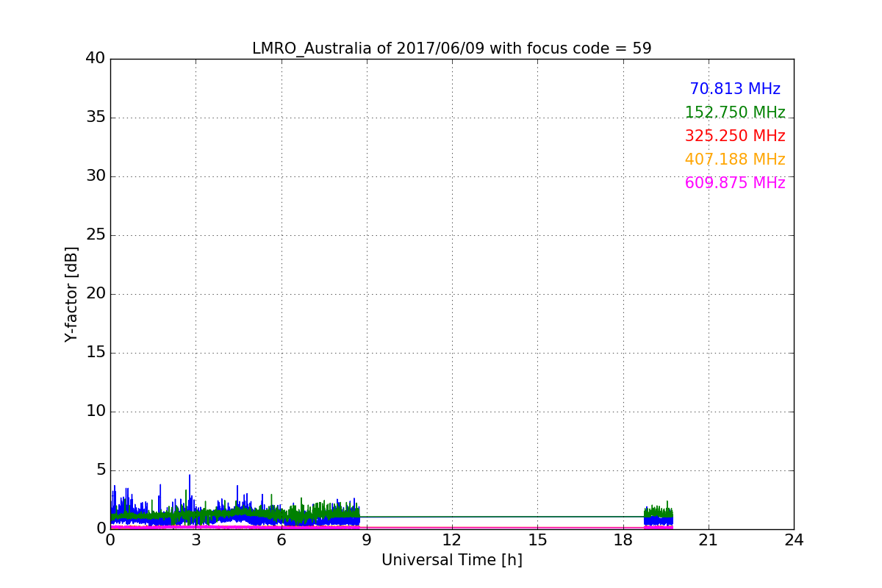Viewport: 882px width, 588px height.
Task: Click the 25 tick on the y-axis
Action: [95, 235]
